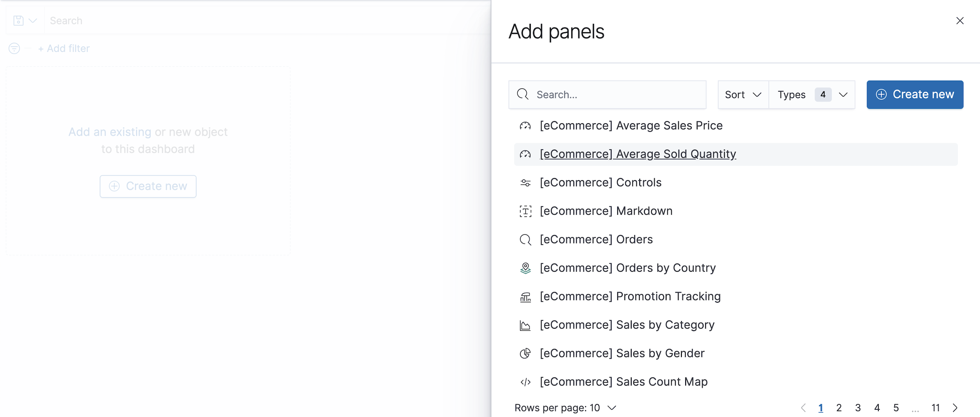Click Create new inside the empty dashboard area
This screenshot has width=980, height=417.
148,186
